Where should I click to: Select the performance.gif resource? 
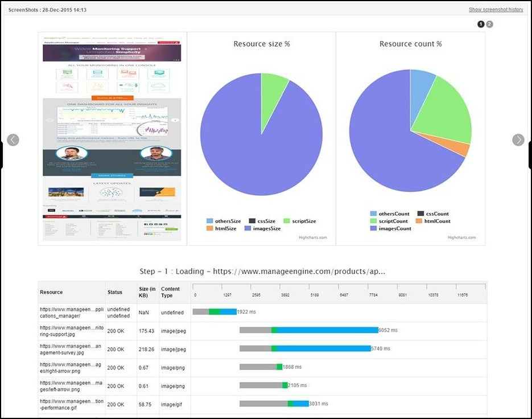point(72,404)
